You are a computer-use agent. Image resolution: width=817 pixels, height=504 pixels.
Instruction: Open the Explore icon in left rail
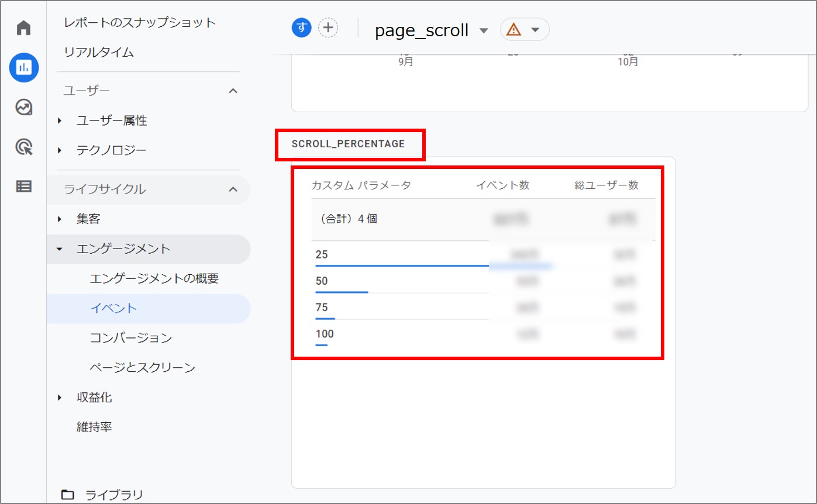[24, 108]
